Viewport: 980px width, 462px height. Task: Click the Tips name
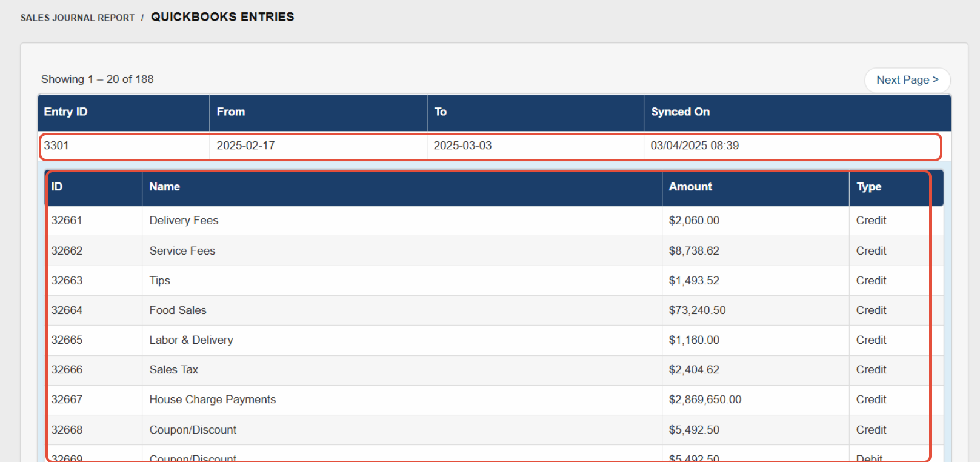pos(159,281)
